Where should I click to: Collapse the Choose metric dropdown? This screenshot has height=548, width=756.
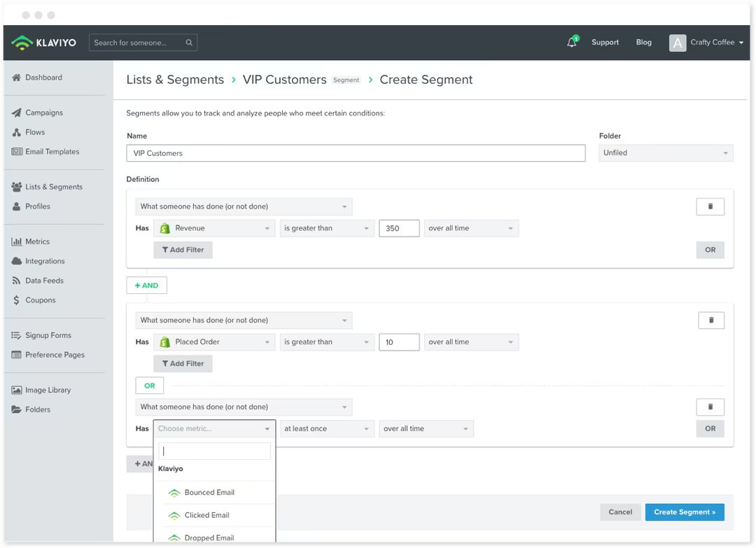point(214,428)
